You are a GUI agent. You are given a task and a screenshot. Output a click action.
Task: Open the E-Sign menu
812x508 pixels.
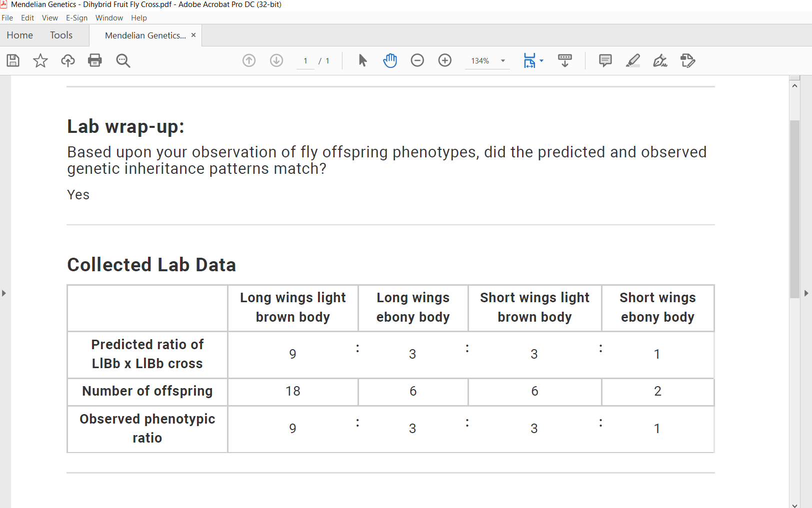[x=76, y=18]
